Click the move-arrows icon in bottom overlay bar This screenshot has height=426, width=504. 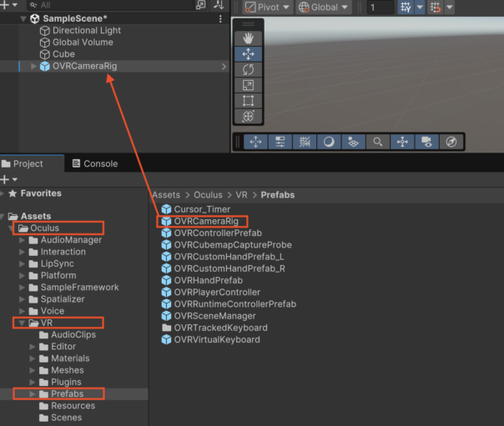tap(256, 142)
